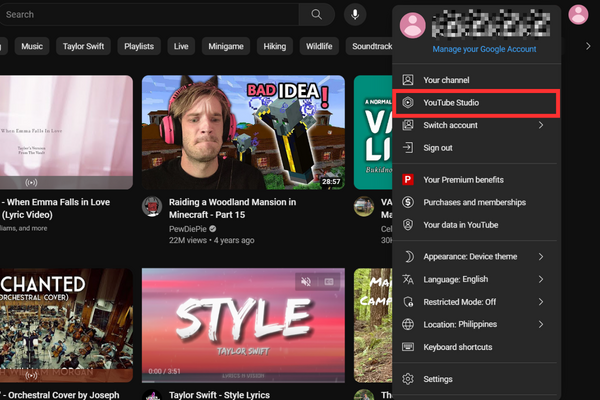600x400 pixels.
Task: Open Purchases and memberships
Action: tap(476, 202)
